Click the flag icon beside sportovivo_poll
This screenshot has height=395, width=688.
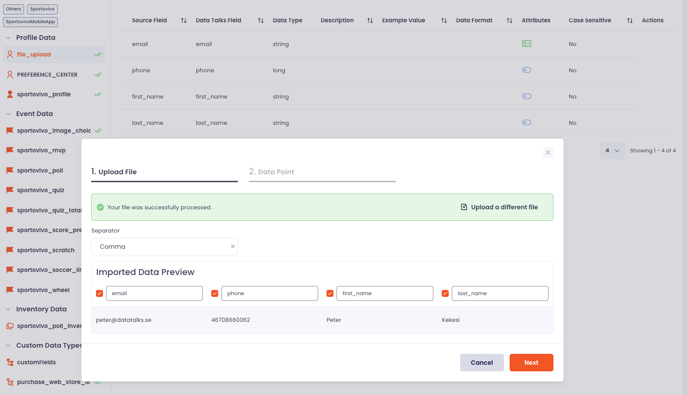(10, 170)
